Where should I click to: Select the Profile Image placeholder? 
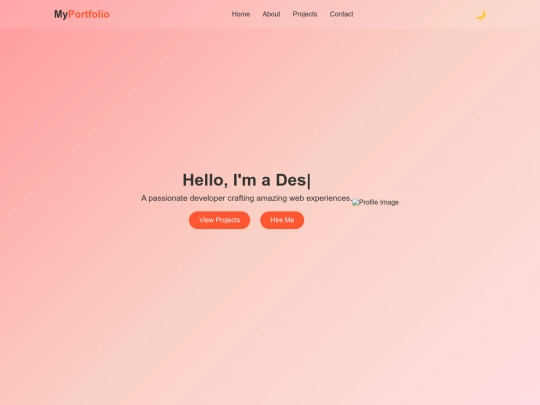click(x=375, y=202)
